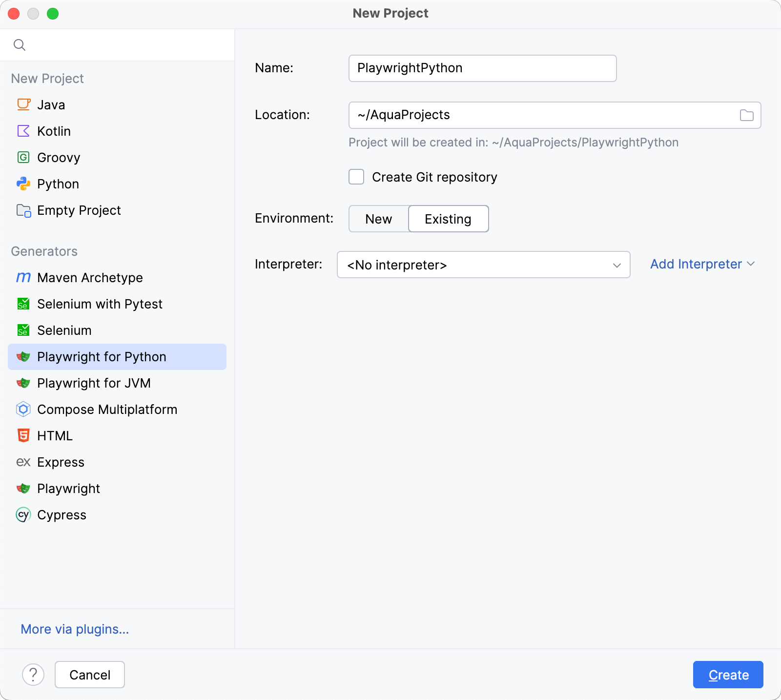The width and height of the screenshot is (781, 700).
Task: Select the HTML generator
Action: (x=117, y=435)
